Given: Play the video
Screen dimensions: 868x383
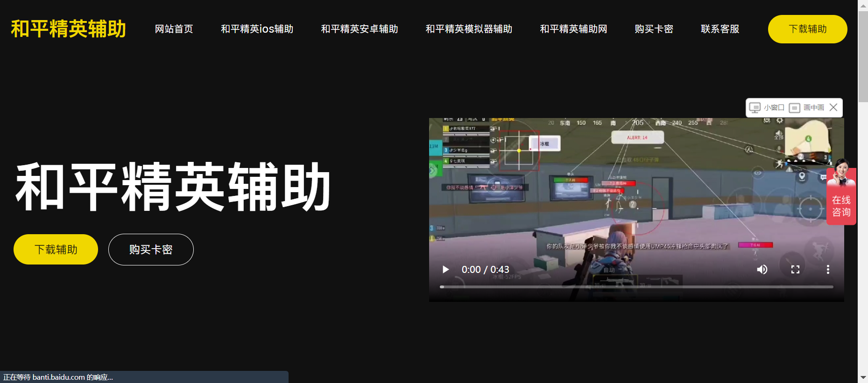Looking at the screenshot, I should (x=445, y=270).
